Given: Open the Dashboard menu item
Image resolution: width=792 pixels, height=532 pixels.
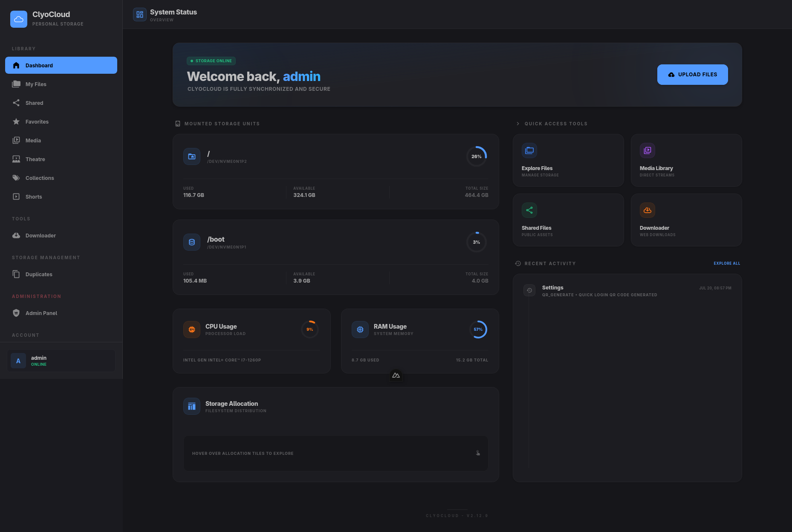Looking at the screenshot, I should point(61,65).
